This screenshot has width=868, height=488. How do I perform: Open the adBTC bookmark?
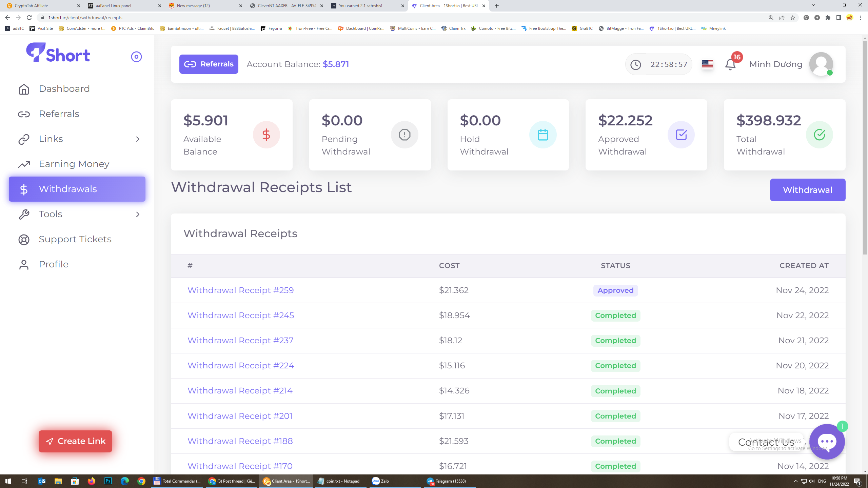coord(15,28)
